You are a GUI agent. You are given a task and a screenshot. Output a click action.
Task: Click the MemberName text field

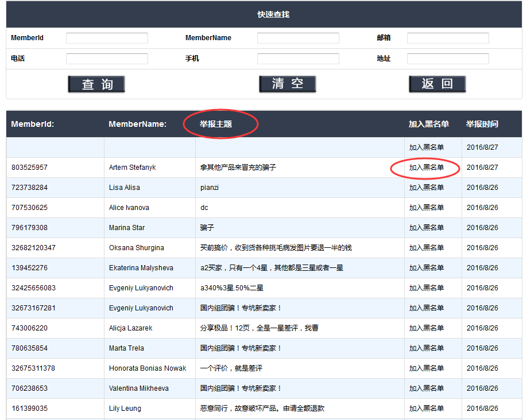pyautogui.click(x=298, y=38)
